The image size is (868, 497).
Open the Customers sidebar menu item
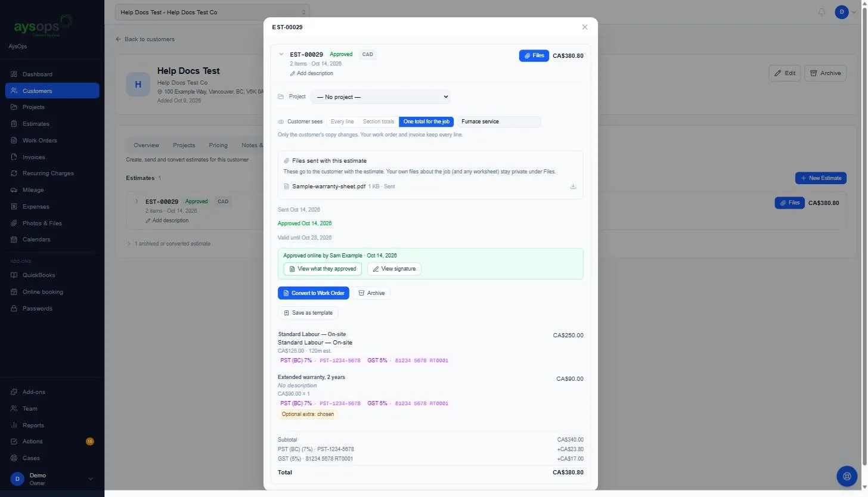(x=52, y=91)
